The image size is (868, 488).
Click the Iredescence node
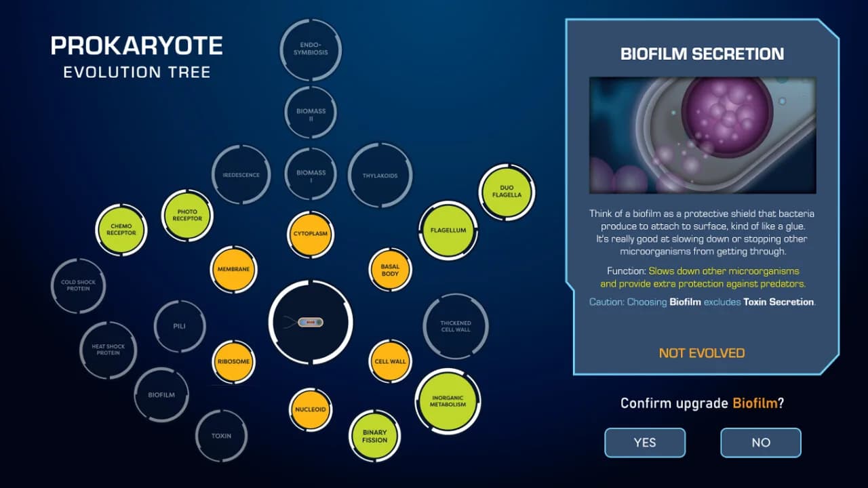(241, 175)
